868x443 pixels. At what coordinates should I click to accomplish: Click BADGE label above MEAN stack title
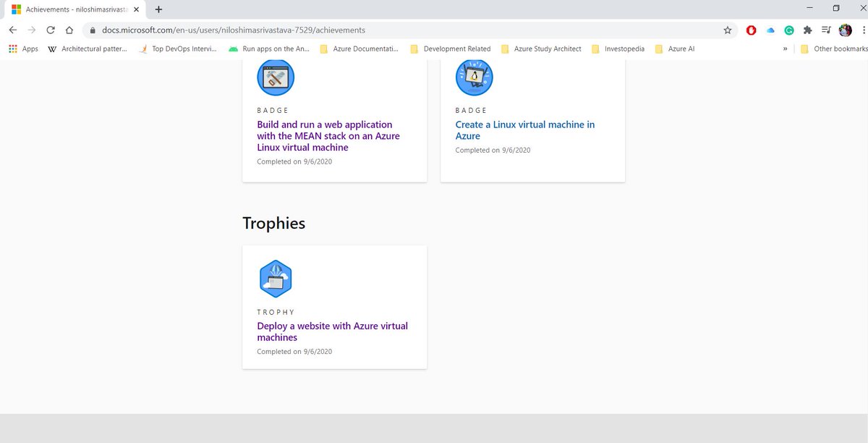273,110
